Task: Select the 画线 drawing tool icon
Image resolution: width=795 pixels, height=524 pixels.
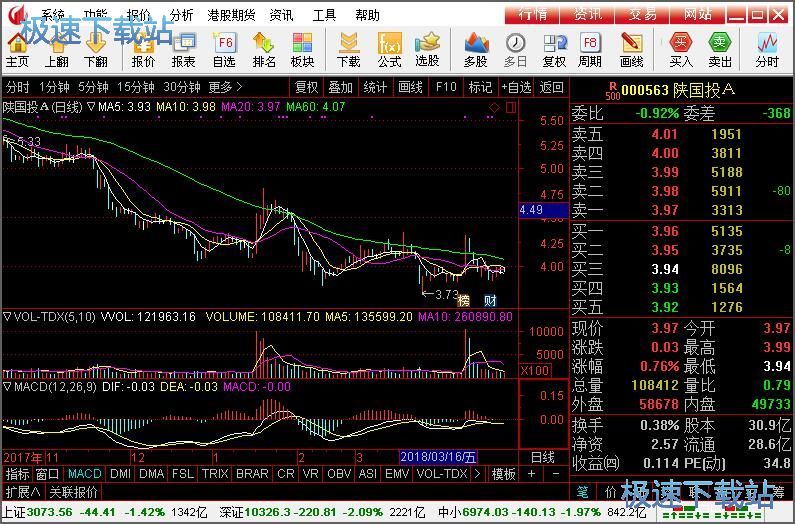Action: tap(632, 49)
